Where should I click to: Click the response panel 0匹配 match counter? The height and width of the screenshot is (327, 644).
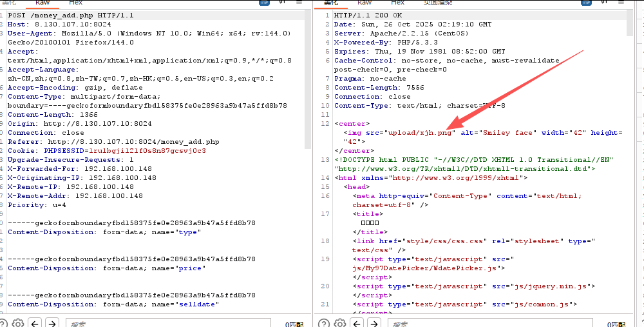[616, 324]
